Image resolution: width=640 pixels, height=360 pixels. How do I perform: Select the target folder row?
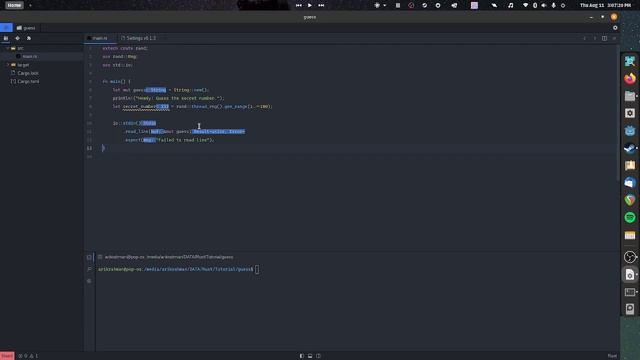point(42,65)
